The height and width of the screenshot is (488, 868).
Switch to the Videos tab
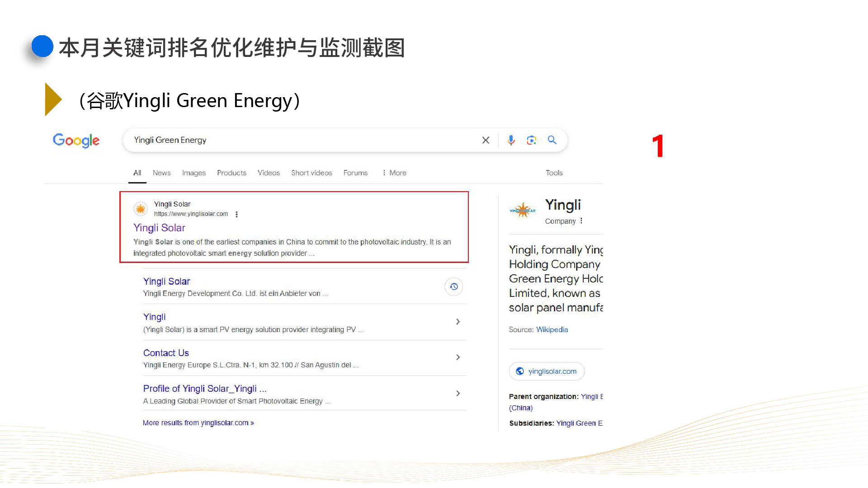[269, 173]
